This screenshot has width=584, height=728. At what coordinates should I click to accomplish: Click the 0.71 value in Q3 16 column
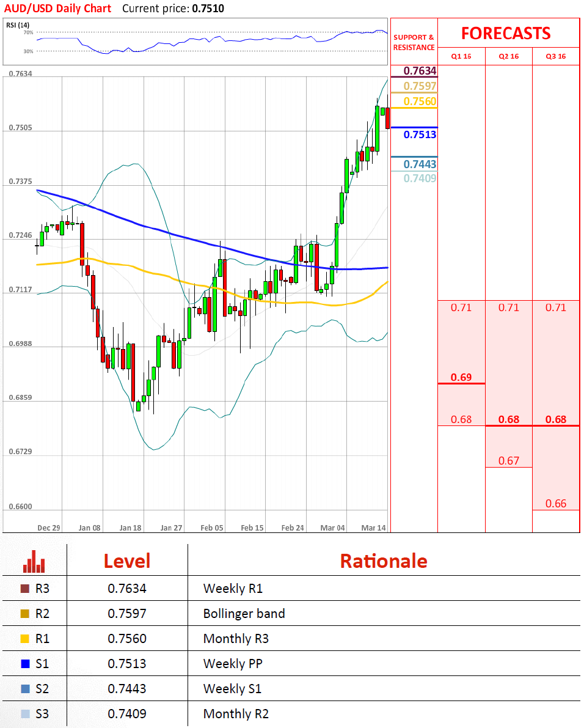(556, 307)
